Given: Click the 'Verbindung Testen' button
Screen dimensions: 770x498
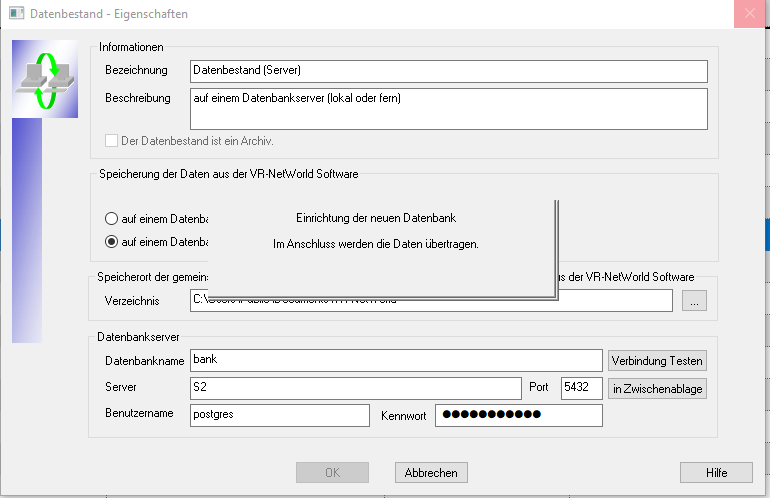Looking at the screenshot, I should pyautogui.click(x=657, y=360).
